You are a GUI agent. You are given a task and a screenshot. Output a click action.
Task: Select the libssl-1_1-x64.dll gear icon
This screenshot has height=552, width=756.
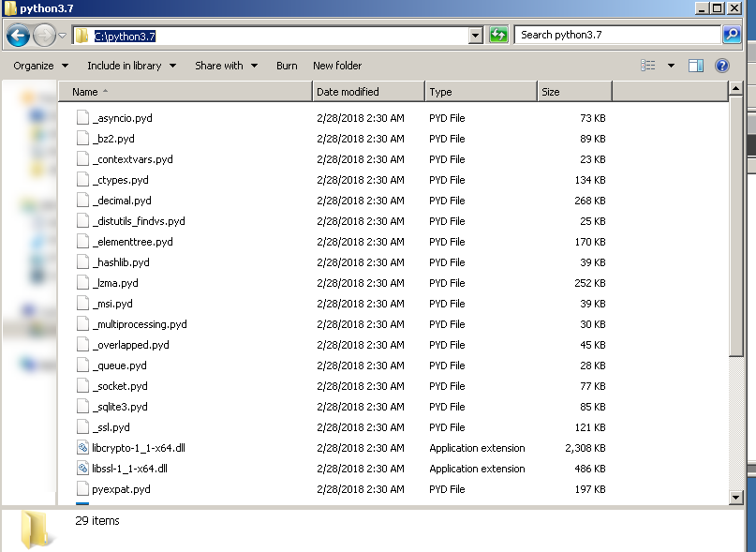click(x=83, y=469)
